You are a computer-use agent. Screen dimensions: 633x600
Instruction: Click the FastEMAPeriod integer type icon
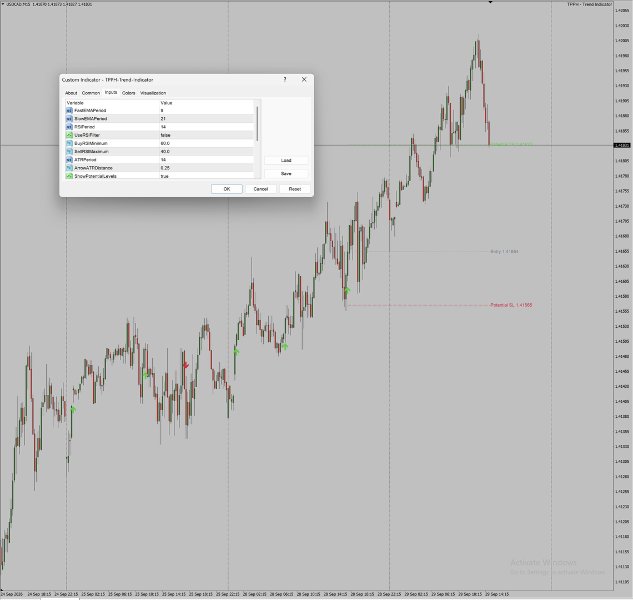(69, 110)
